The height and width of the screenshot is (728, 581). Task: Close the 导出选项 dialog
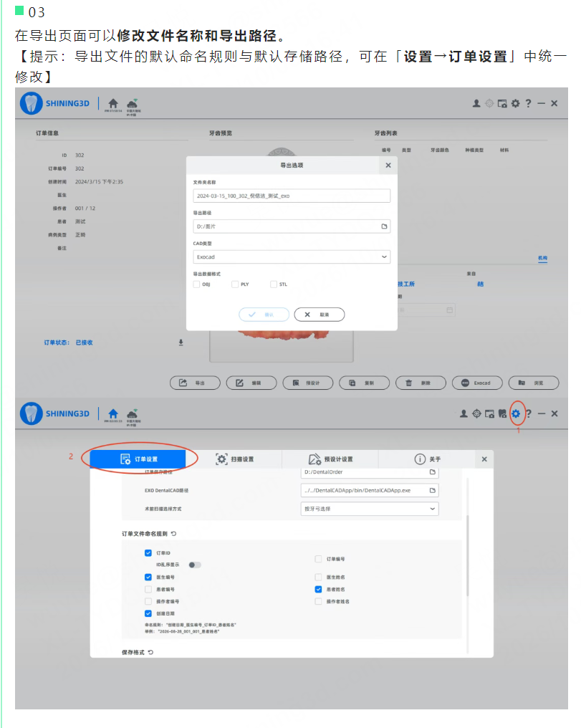tap(388, 165)
